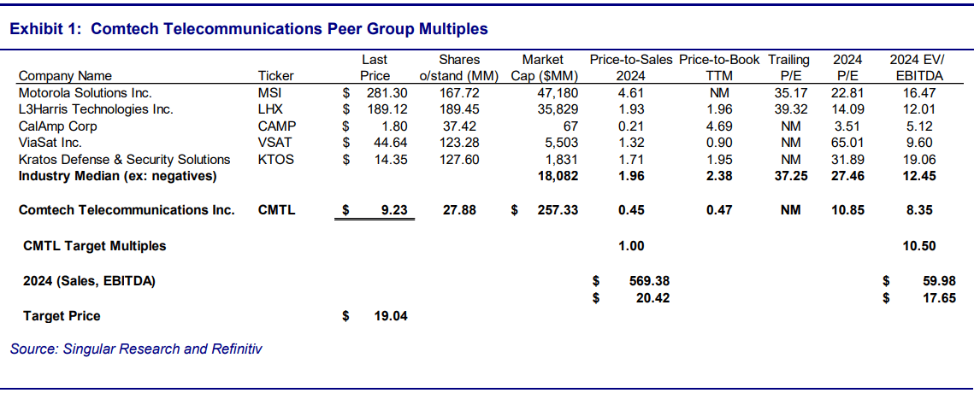
Task: Click the 18,082 industry median market cap
Action: (x=561, y=176)
